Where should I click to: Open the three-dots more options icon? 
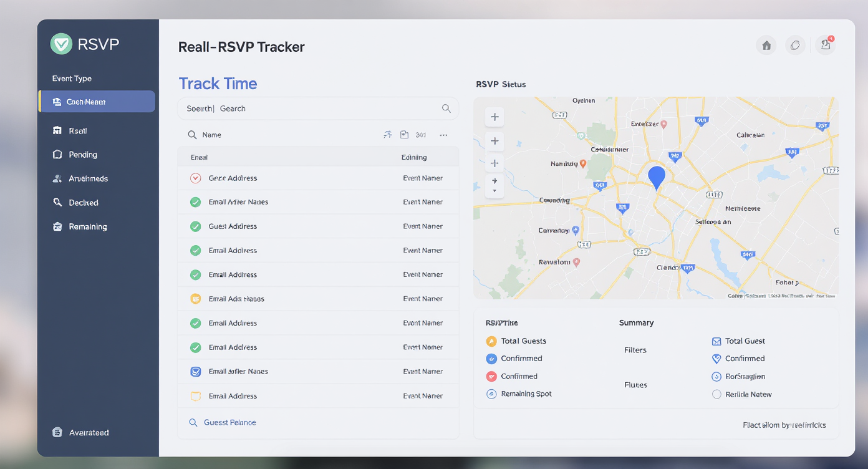click(x=443, y=135)
